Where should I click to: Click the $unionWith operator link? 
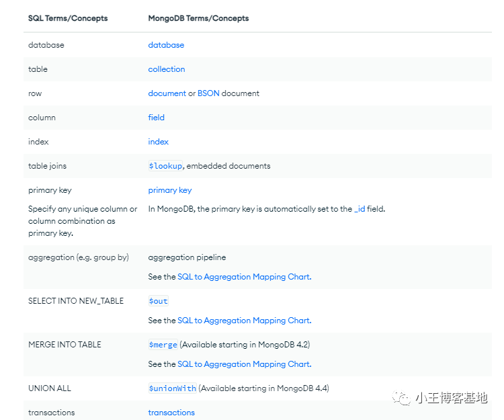pos(173,388)
